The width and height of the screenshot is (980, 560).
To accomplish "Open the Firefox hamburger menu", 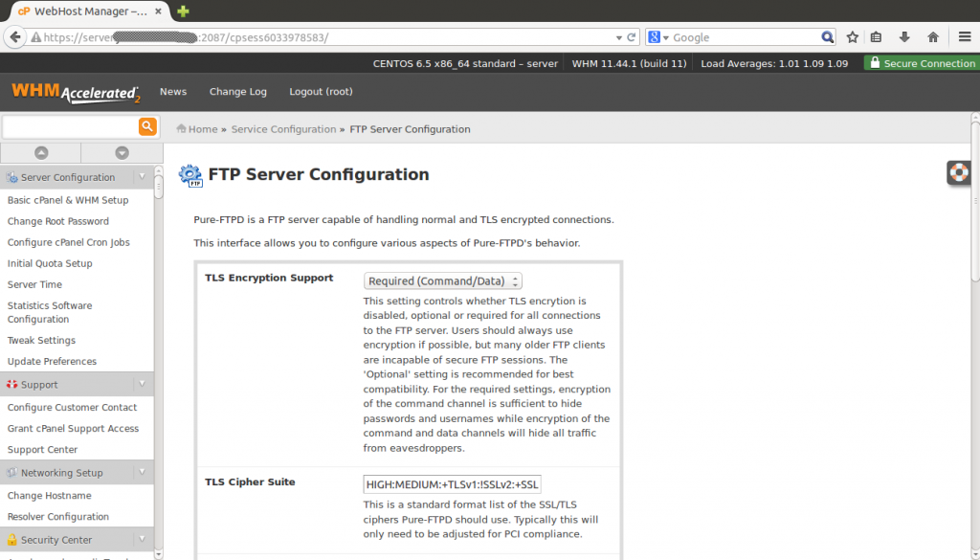I will point(965,37).
